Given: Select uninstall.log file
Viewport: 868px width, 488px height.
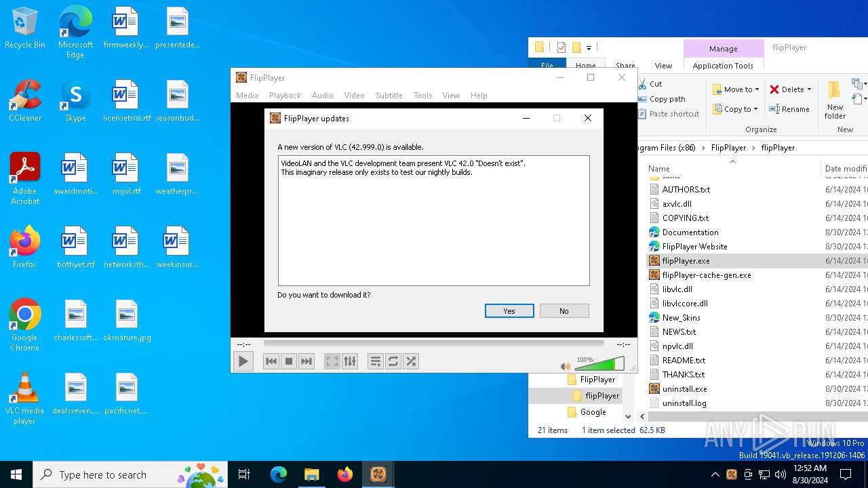Looking at the screenshot, I should point(684,403).
